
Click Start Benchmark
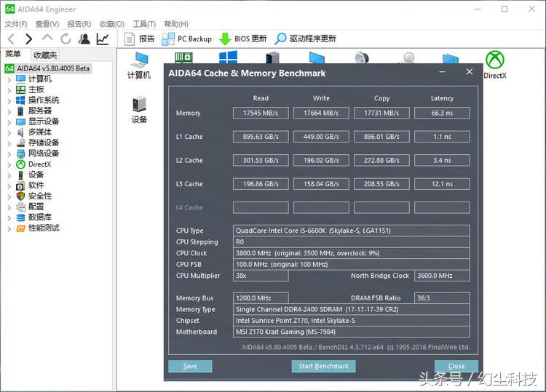click(323, 366)
